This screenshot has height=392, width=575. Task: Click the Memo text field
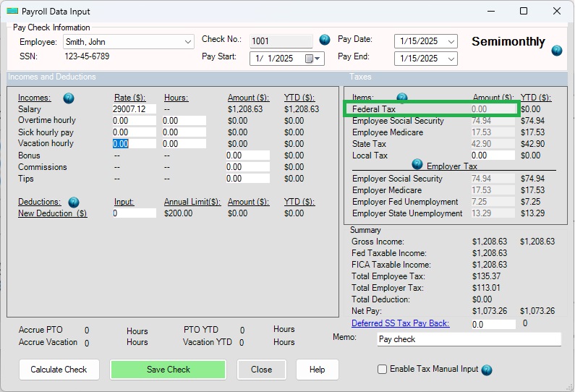tap(469, 339)
